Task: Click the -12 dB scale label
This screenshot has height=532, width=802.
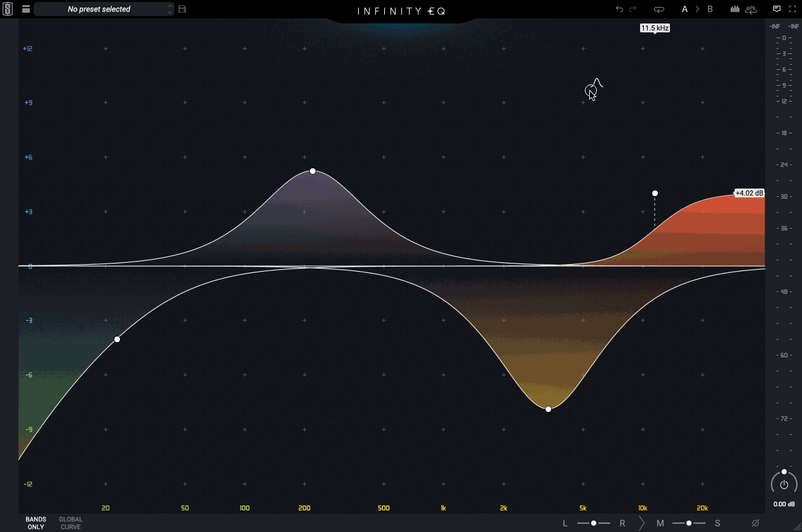Action: tap(28, 484)
